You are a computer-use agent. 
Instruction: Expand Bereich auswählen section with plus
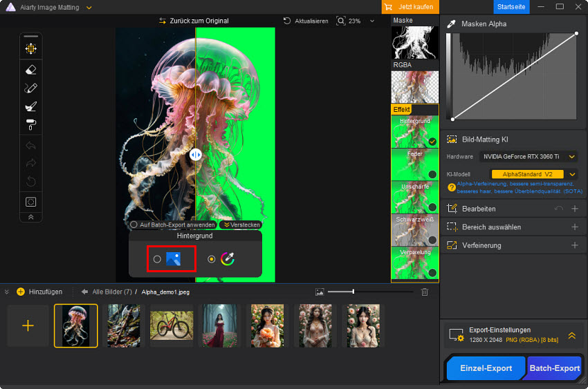pyautogui.click(x=575, y=227)
